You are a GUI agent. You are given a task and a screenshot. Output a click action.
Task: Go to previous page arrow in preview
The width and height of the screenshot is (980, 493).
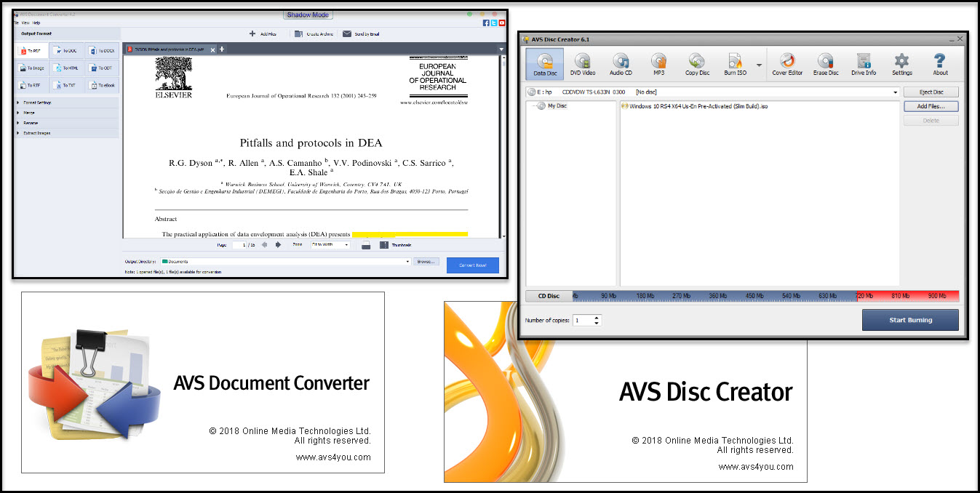pos(264,245)
